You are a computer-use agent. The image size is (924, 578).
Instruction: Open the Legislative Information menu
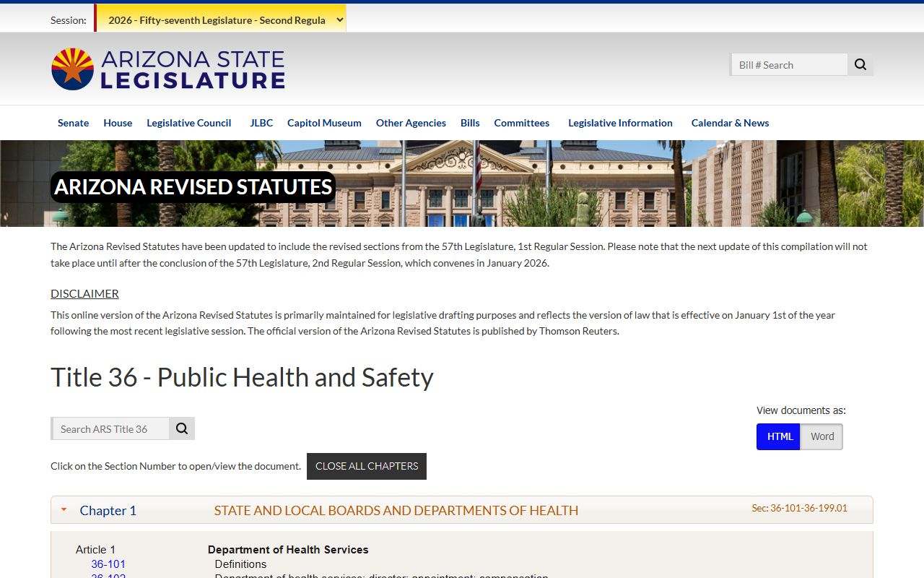click(620, 123)
